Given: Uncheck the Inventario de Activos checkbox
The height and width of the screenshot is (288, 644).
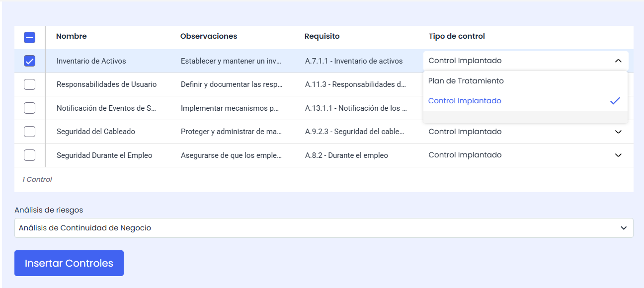Looking at the screenshot, I should coord(30,61).
